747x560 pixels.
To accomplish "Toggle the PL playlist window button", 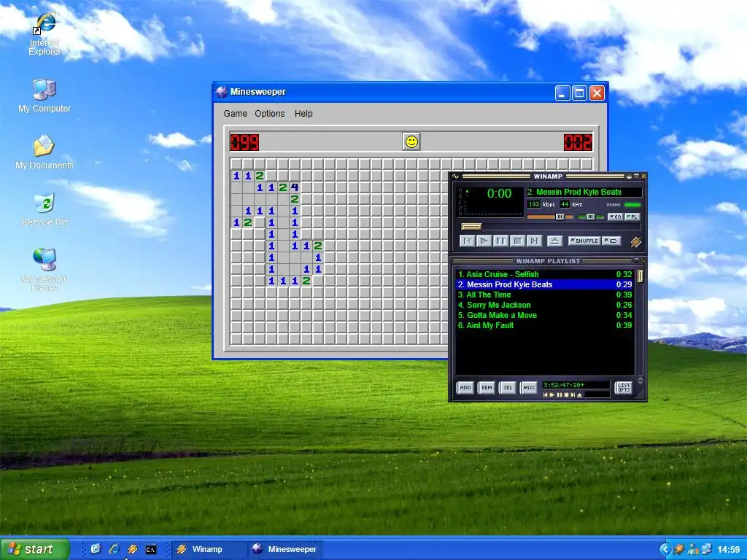I will (632, 217).
